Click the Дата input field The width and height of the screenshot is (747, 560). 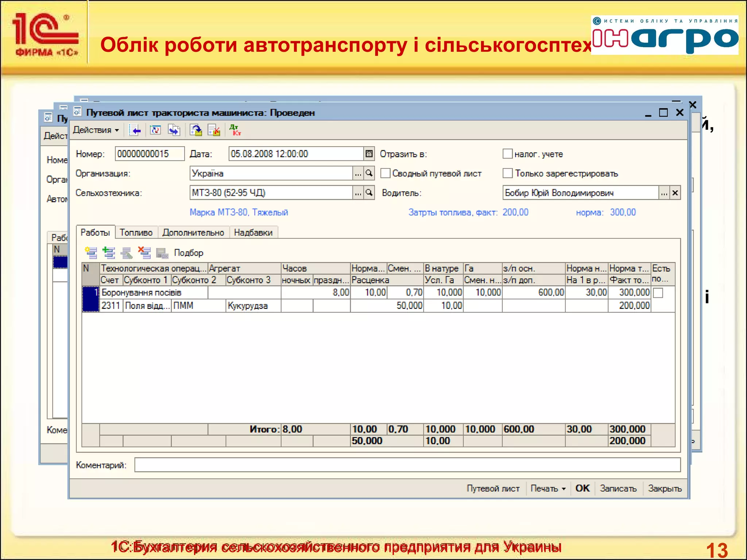(296, 154)
